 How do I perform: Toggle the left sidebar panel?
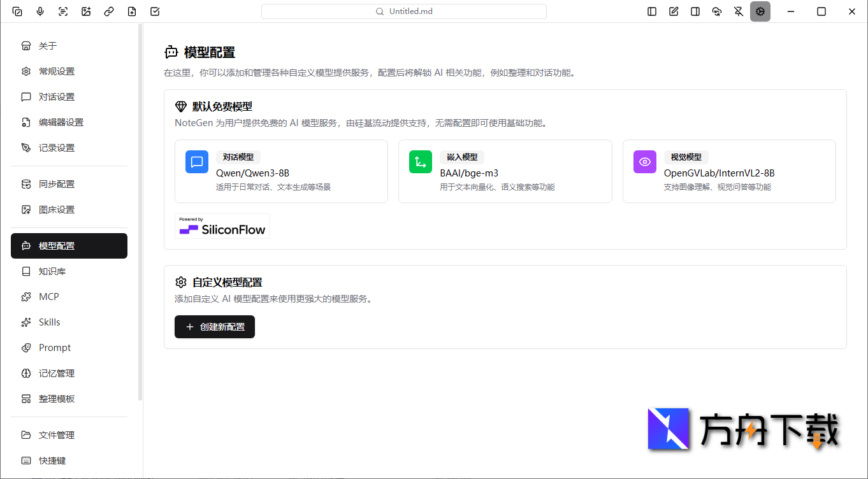point(651,11)
